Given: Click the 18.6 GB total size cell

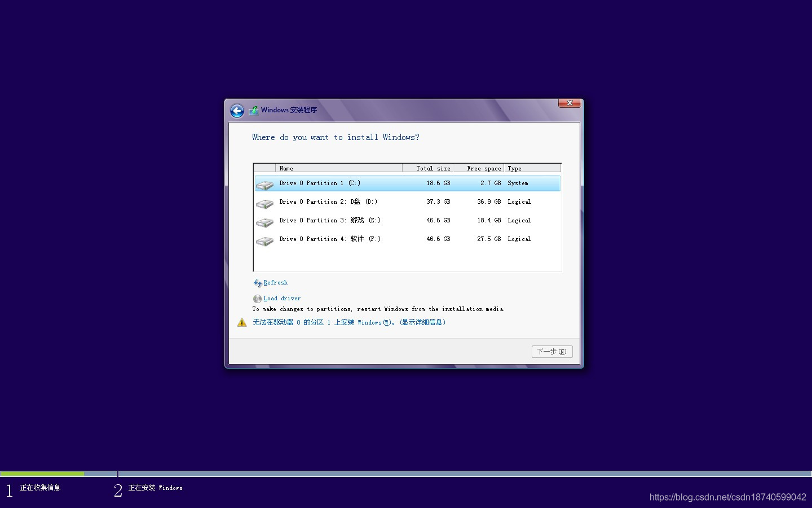Looking at the screenshot, I should (x=438, y=183).
